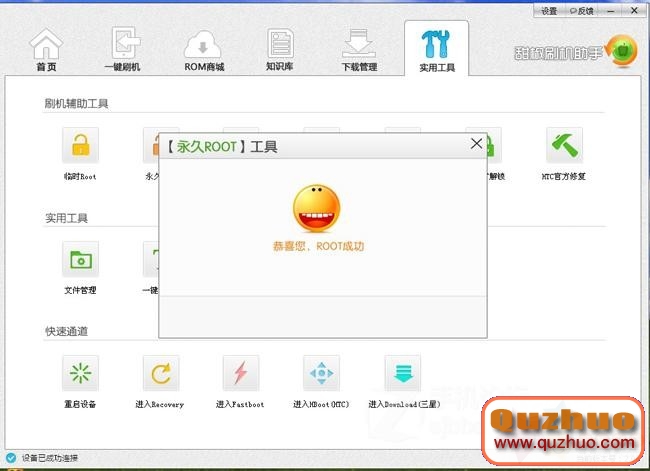The height and width of the screenshot is (471, 650).
Task: Open HTC官方修复 hammer tool
Action: click(x=564, y=145)
